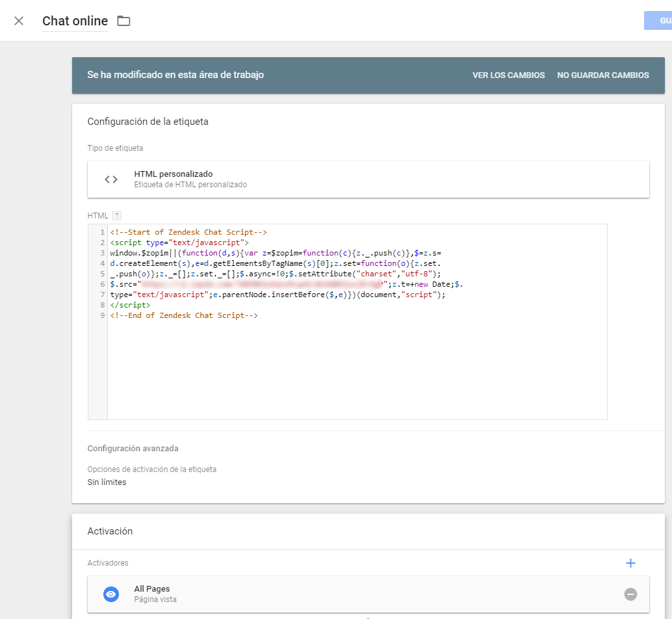Place cursor on Start of Zendesk comment line

point(188,232)
